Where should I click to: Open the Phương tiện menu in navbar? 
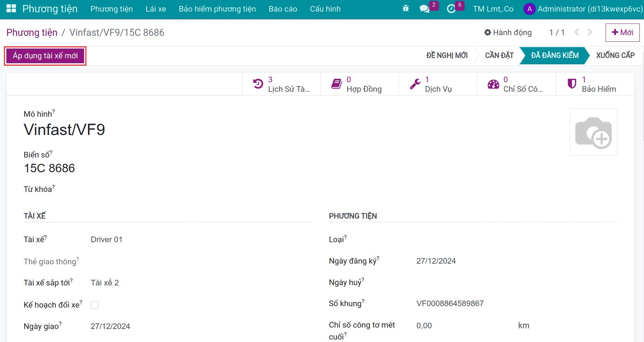pos(112,9)
